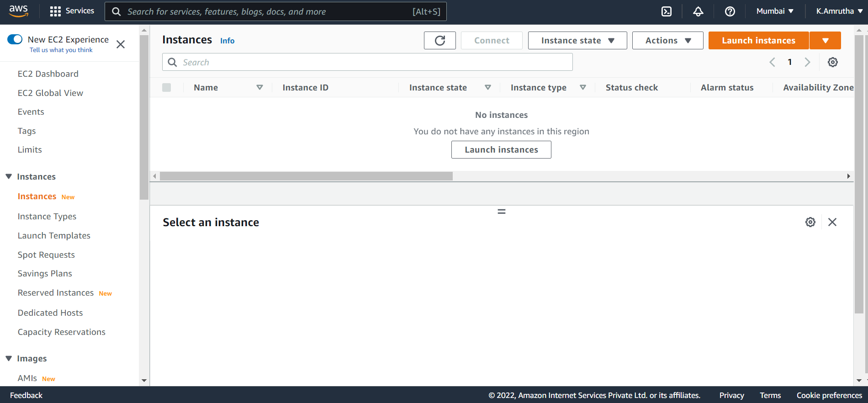Focus the instances Search field
Viewport: 868px width, 403px height.
[x=367, y=62]
